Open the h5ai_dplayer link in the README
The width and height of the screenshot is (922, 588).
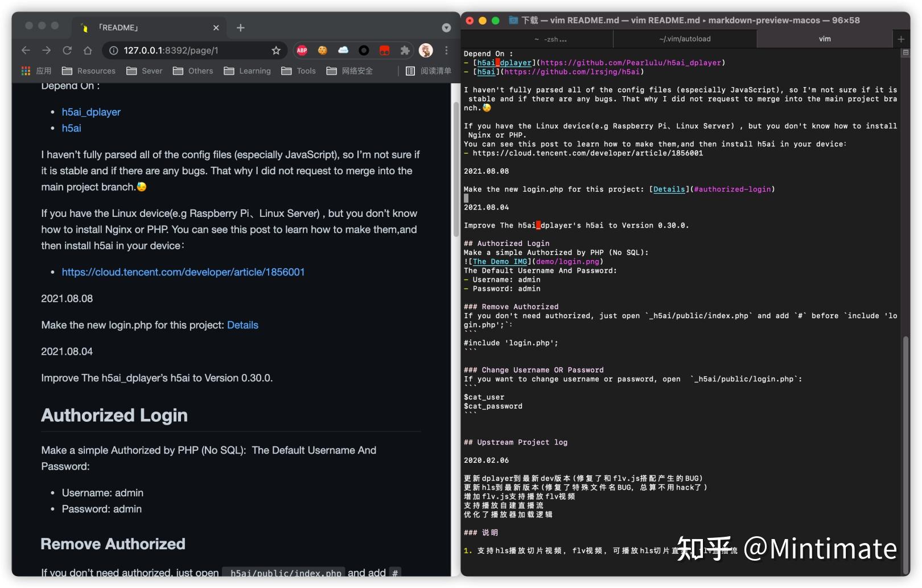click(91, 112)
